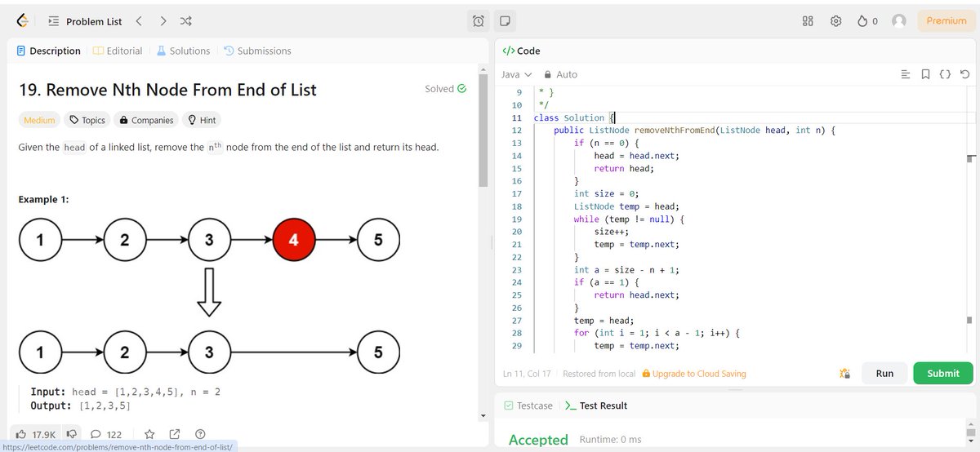
Task: Like the problem with thumbs-up 17.9K
Action: (35, 434)
